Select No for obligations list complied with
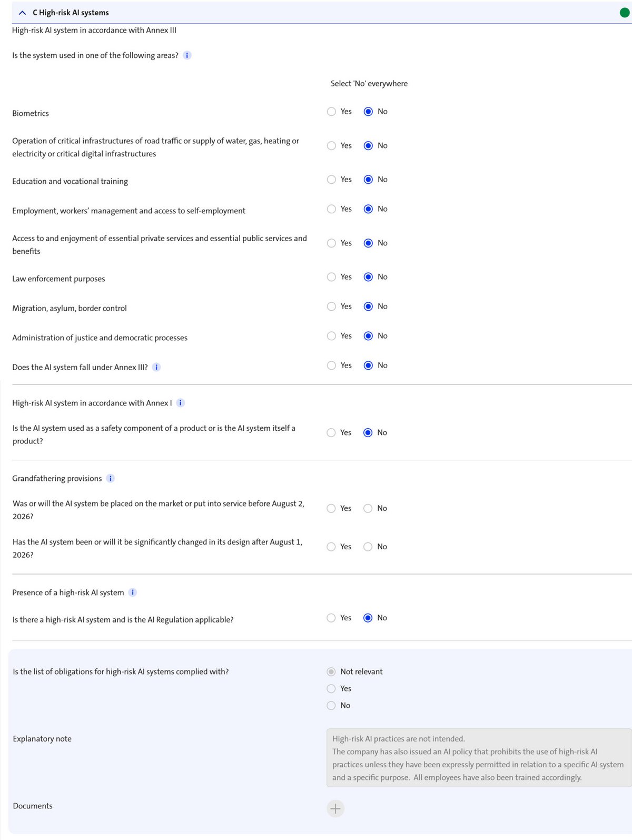The width and height of the screenshot is (632, 840). (331, 705)
